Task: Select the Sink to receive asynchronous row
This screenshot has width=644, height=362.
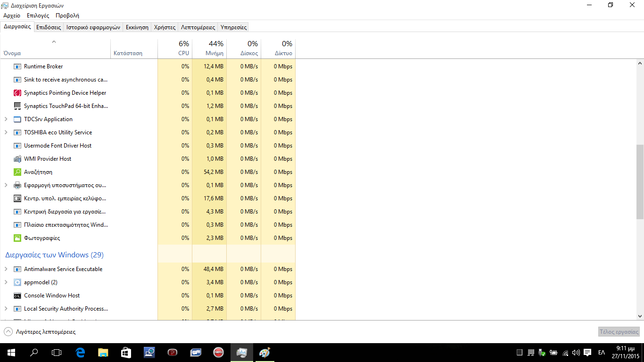Action: 148,80
